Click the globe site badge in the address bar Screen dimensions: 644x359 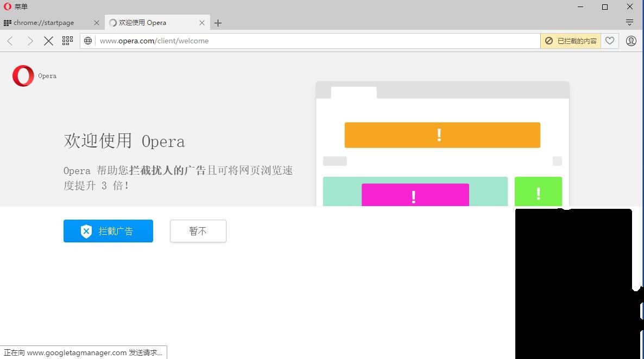click(87, 41)
